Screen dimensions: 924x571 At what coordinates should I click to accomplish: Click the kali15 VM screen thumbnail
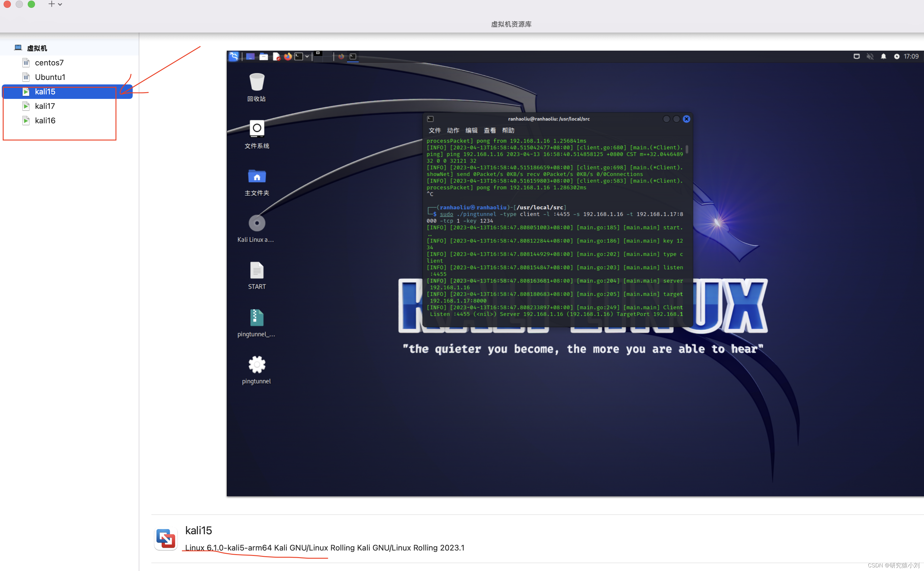pos(575,273)
